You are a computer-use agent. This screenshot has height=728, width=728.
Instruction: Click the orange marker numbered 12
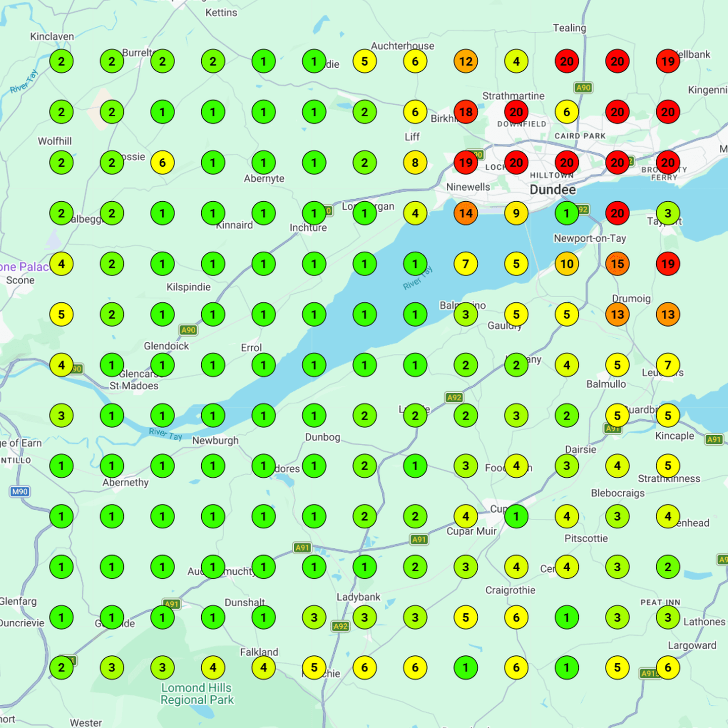tap(466, 62)
